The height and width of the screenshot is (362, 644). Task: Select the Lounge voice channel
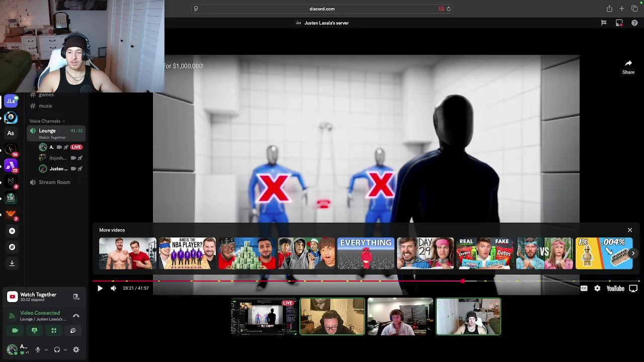click(x=56, y=133)
